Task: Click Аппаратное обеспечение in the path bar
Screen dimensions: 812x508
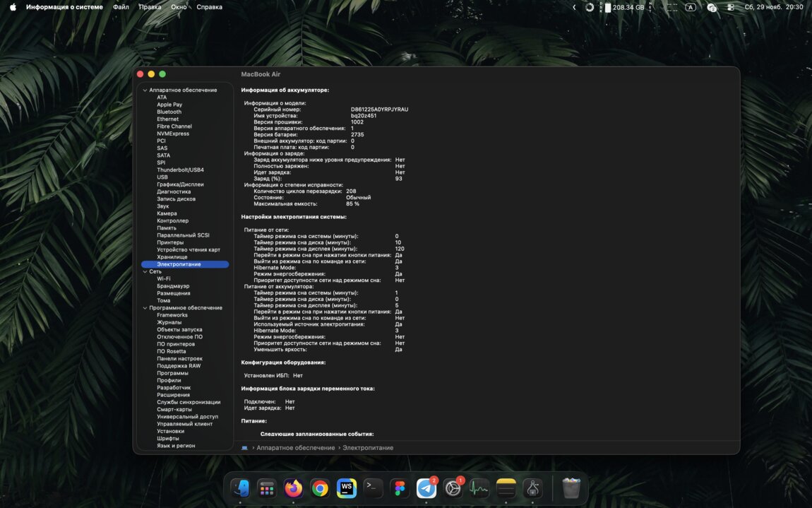Action: click(295, 448)
